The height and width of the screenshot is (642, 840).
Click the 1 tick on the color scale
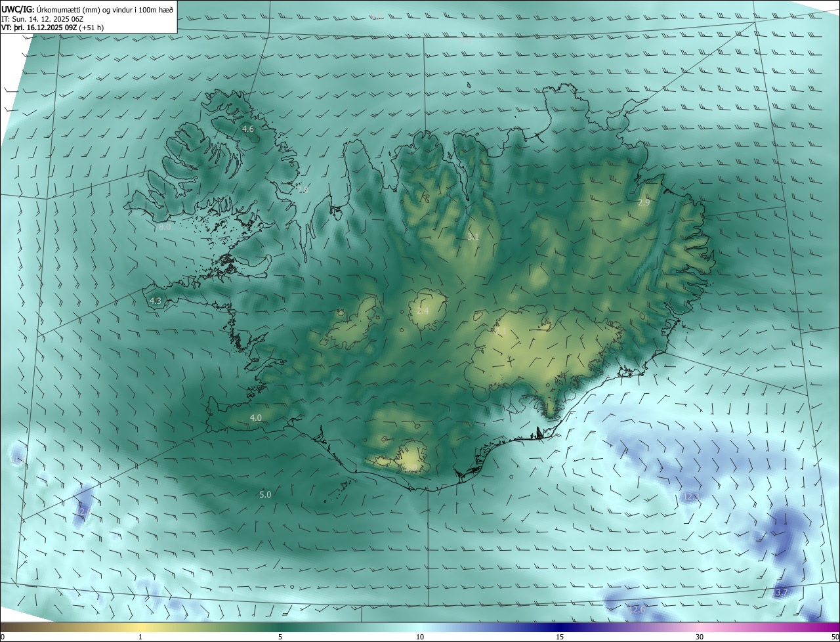140,637
